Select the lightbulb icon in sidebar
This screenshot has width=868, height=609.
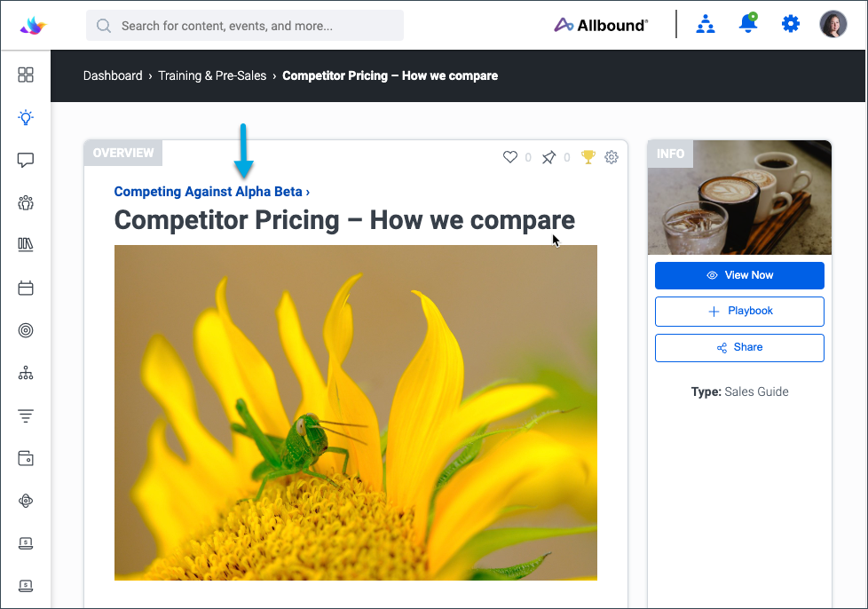tap(26, 117)
